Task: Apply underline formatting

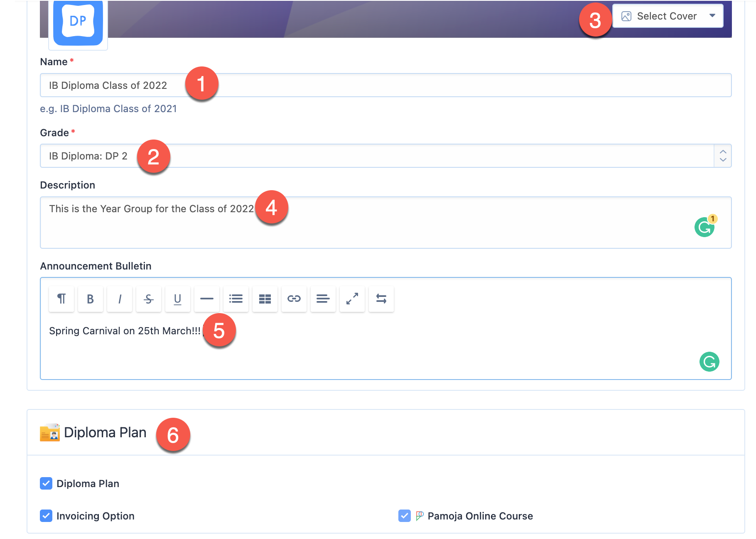Action: pyautogui.click(x=178, y=299)
